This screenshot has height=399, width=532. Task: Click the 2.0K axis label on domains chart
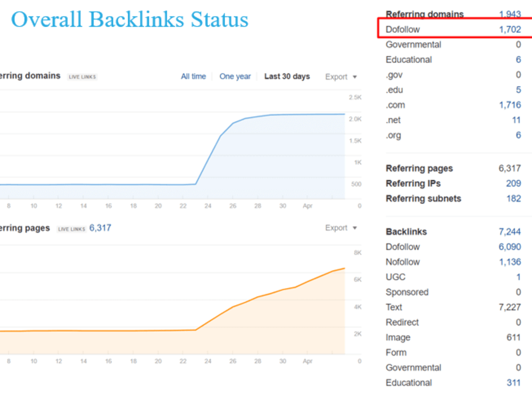point(355,119)
